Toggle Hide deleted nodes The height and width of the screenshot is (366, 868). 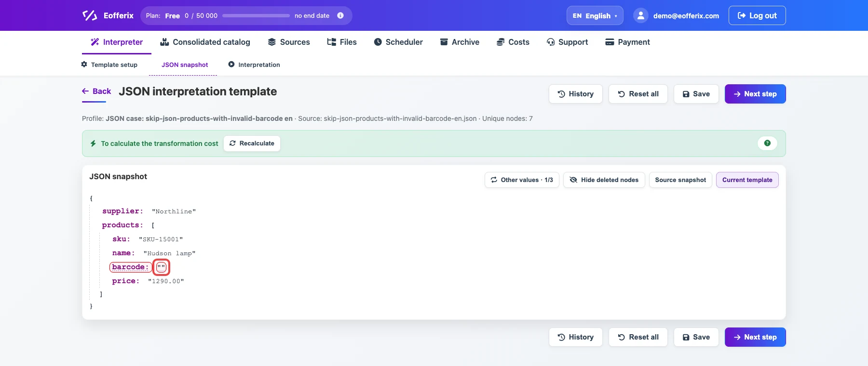(x=604, y=180)
